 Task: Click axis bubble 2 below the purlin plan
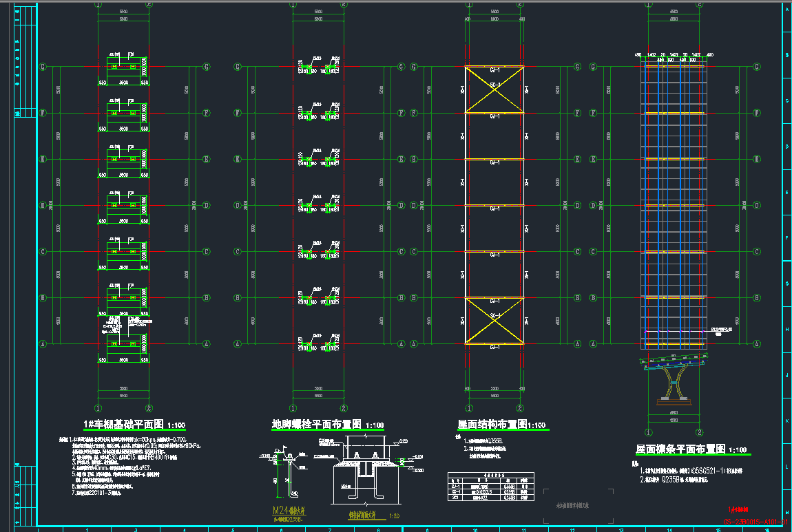700,432
